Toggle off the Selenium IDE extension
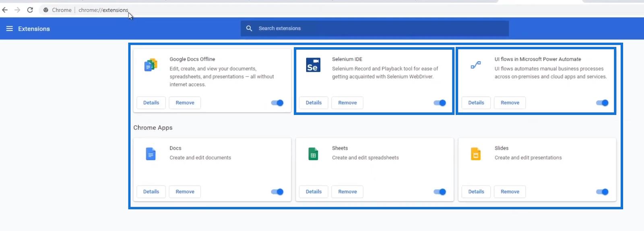 [440, 103]
